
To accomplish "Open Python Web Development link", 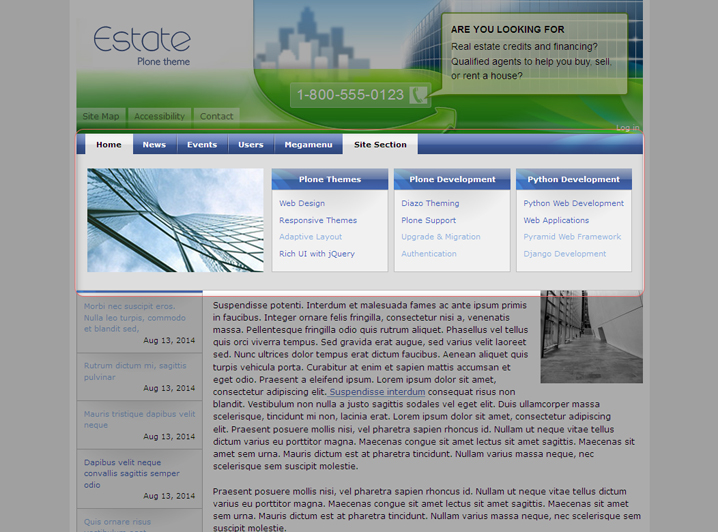I will click(x=574, y=203).
